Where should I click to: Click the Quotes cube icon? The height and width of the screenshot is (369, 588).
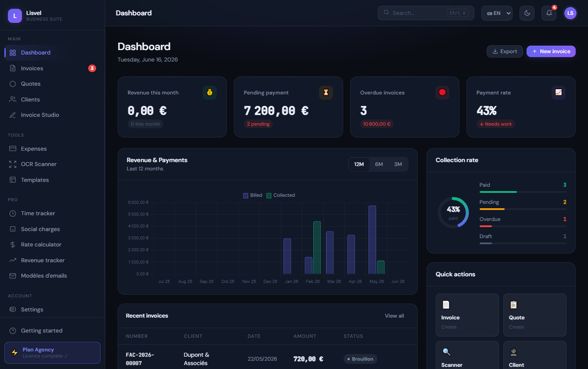click(x=13, y=84)
